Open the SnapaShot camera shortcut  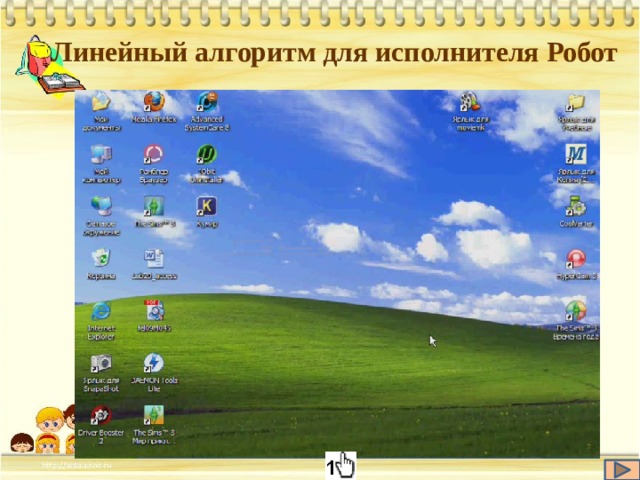[101, 363]
